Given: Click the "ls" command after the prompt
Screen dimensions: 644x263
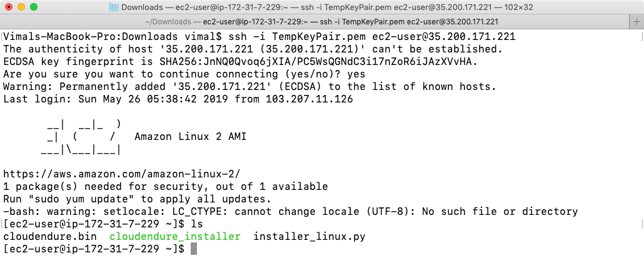Looking at the screenshot, I should pos(197,224).
